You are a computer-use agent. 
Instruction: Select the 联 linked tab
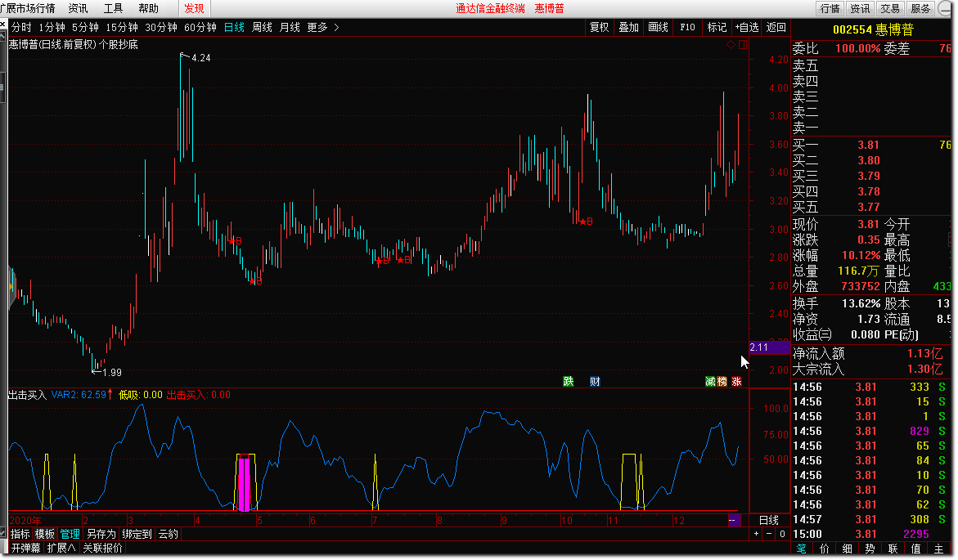893,549
